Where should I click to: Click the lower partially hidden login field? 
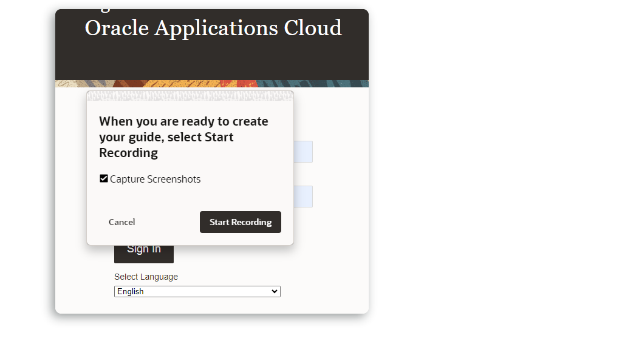(303, 197)
